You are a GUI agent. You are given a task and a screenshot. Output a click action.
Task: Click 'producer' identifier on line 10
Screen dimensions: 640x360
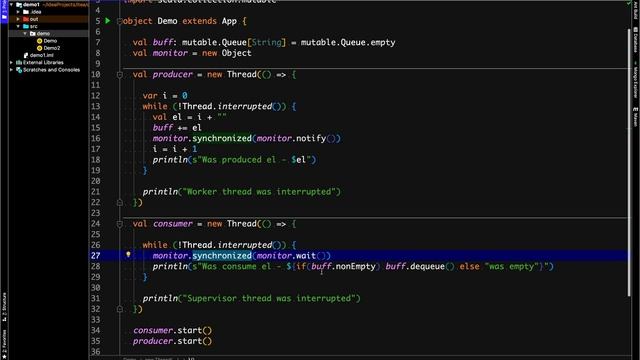point(172,74)
